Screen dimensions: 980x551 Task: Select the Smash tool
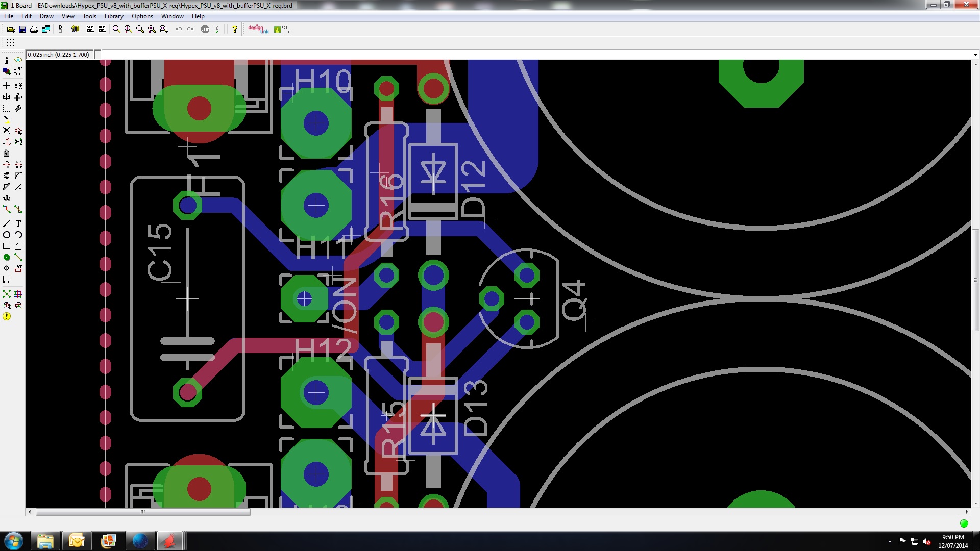[7, 176]
